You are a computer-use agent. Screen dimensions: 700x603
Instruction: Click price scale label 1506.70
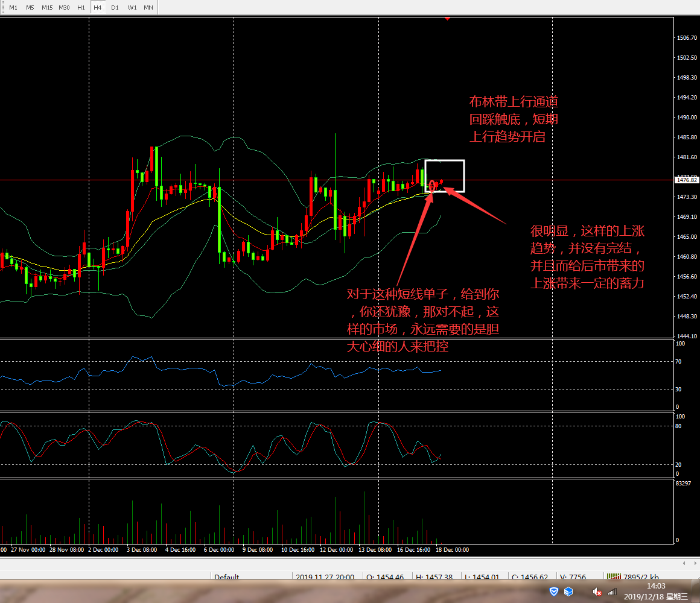click(x=687, y=38)
